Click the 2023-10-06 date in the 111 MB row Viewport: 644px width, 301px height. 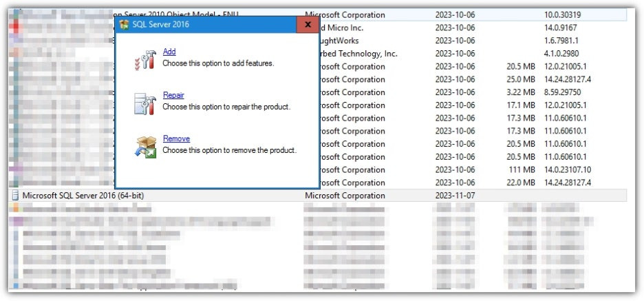pos(455,170)
